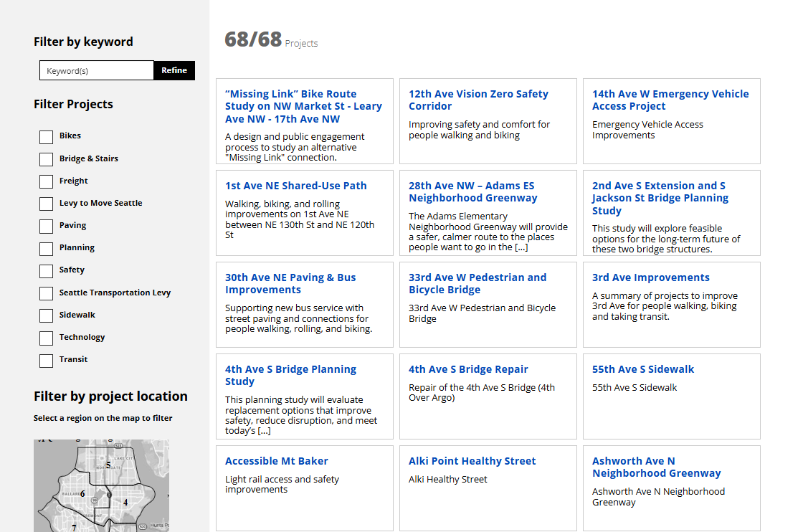The width and height of the screenshot is (803, 532).
Task: Click the 68/68 Projects counter
Action: [271, 39]
